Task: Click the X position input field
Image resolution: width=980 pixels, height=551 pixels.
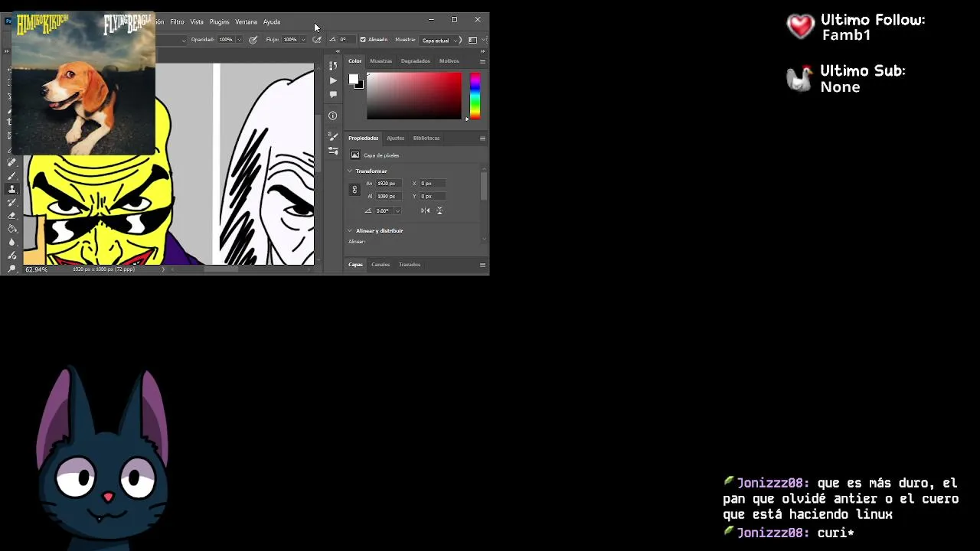Action: pos(433,184)
